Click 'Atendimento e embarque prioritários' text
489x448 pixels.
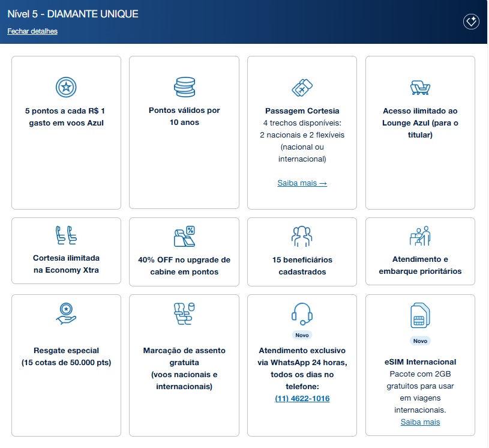pyautogui.click(x=420, y=265)
